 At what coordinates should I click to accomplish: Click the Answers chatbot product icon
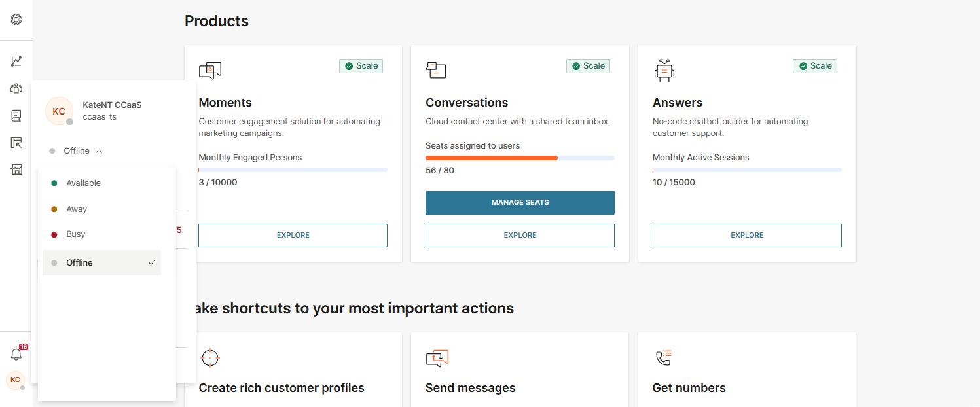pos(664,70)
